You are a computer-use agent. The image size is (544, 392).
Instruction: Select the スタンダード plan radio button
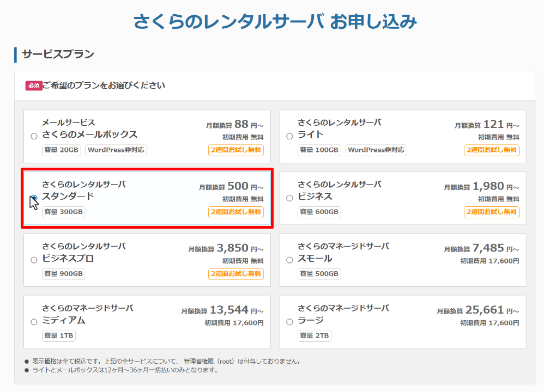[34, 198]
